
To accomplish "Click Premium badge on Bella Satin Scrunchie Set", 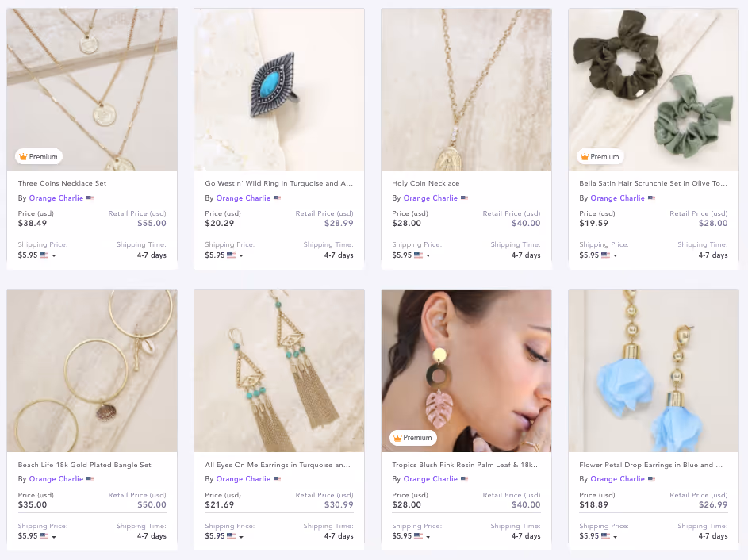I will click(x=600, y=156).
